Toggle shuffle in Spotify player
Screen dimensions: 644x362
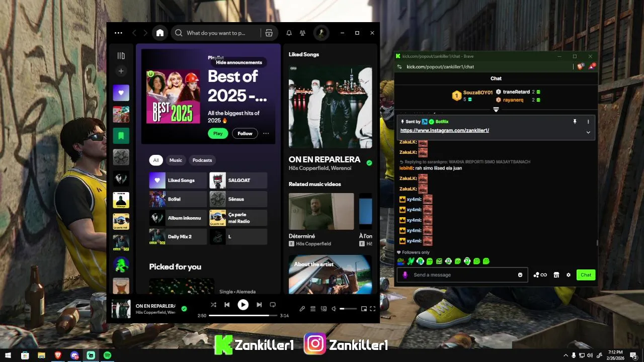coord(213,305)
